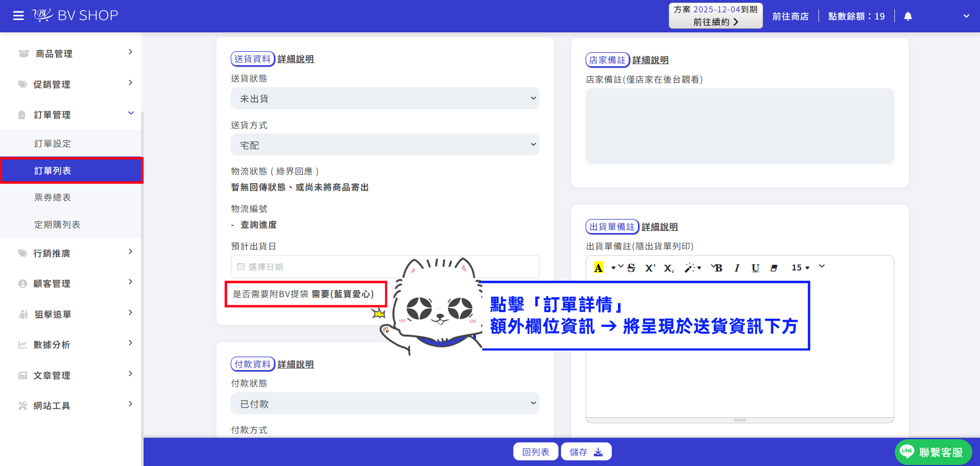This screenshot has height=466, width=980.
Task: Expand the 促銷管理 sidebar menu
Action: [71, 84]
